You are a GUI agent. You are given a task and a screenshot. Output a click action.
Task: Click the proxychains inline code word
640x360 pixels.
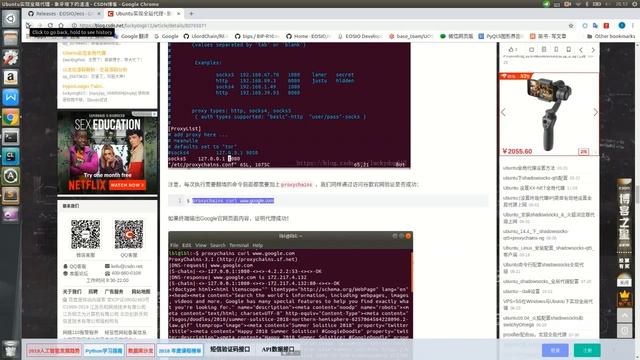click(296, 184)
